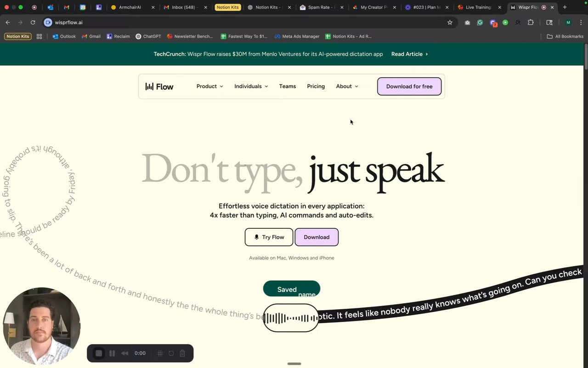Screen dimensions: 588x368
Task: Reload the current page
Action: (33, 23)
